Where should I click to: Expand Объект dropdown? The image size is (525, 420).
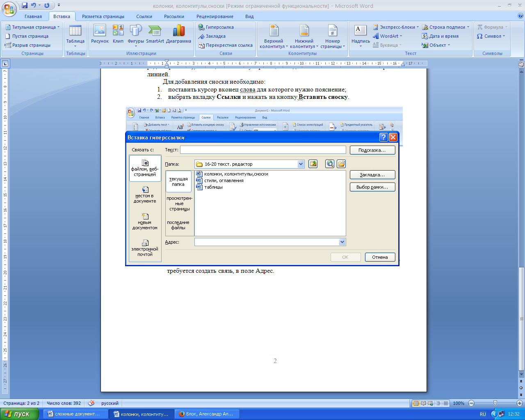click(x=449, y=45)
